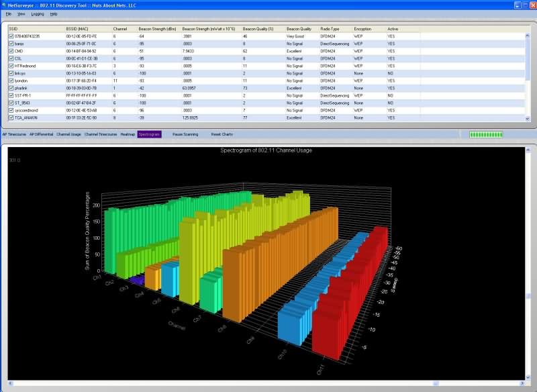Disable the linksys network entry
The height and width of the screenshot is (392, 537).
tap(11, 72)
